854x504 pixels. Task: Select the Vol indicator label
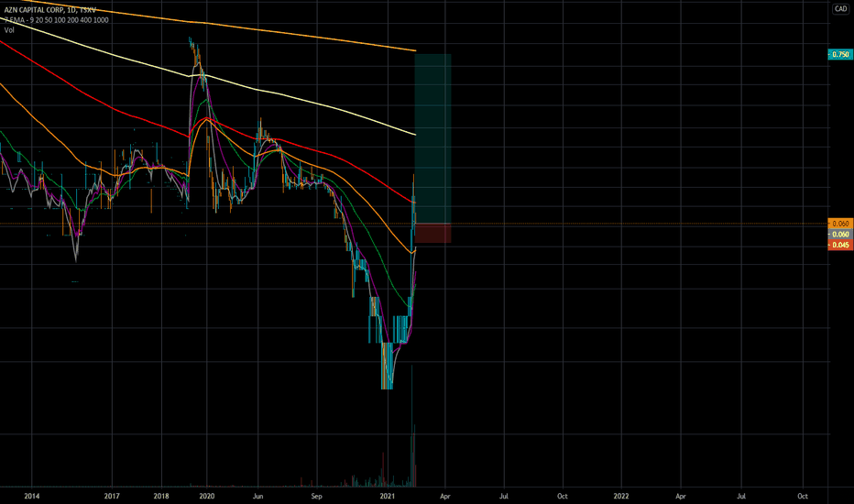click(x=9, y=30)
